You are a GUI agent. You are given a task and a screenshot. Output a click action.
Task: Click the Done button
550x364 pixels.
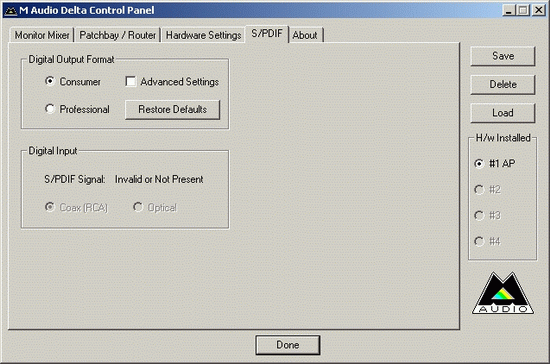pyautogui.click(x=288, y=345)
